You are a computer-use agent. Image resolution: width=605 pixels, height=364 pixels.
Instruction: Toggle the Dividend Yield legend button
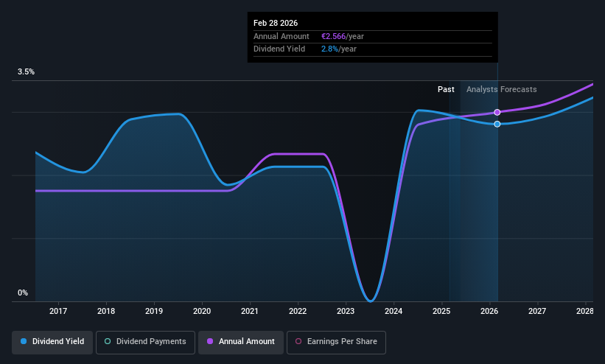coord(52,342)
